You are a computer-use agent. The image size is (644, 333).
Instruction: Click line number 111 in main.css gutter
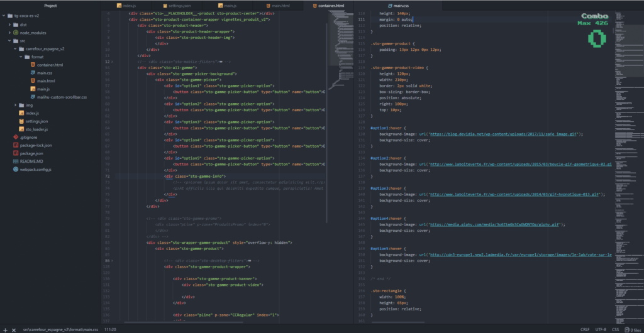pos(362,19)
